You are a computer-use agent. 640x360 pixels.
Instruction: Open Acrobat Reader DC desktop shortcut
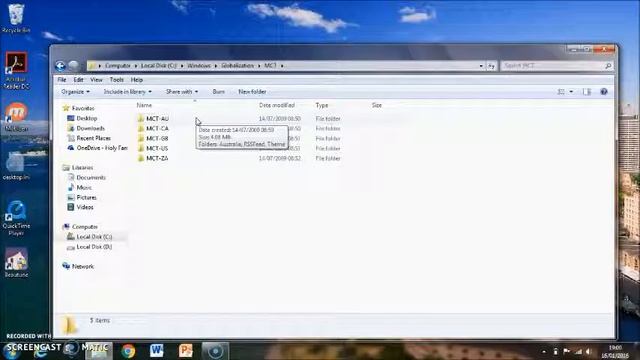[16, 70]
